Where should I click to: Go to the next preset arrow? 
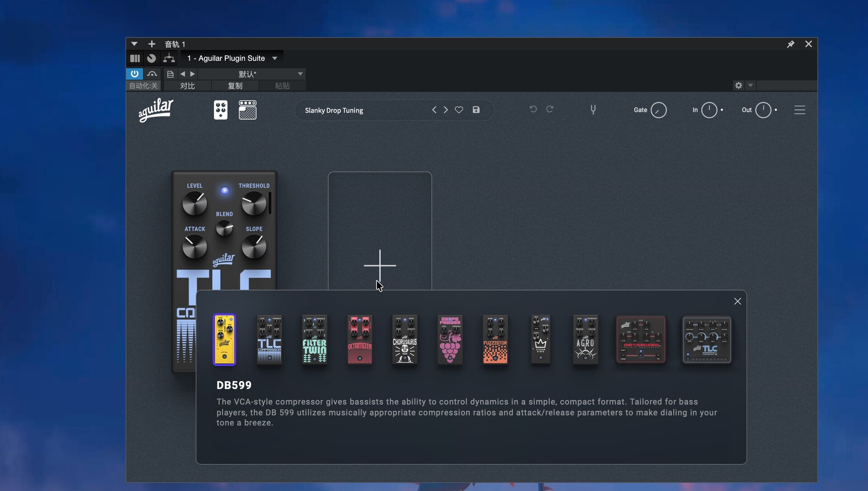point(446,110)
